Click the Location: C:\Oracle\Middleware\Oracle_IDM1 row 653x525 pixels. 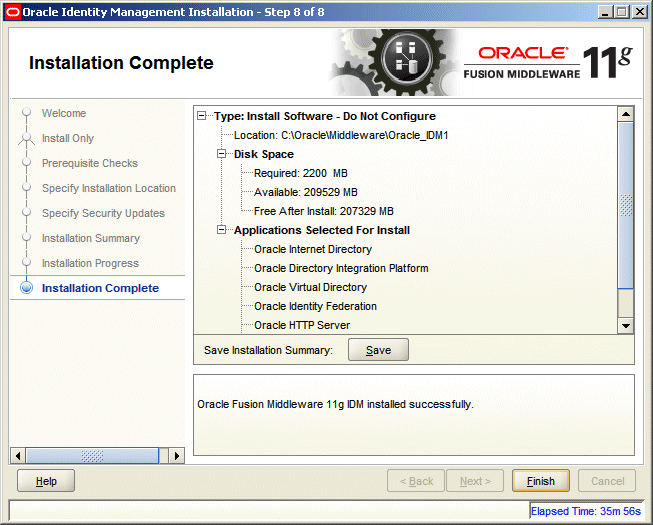[341, 135]
